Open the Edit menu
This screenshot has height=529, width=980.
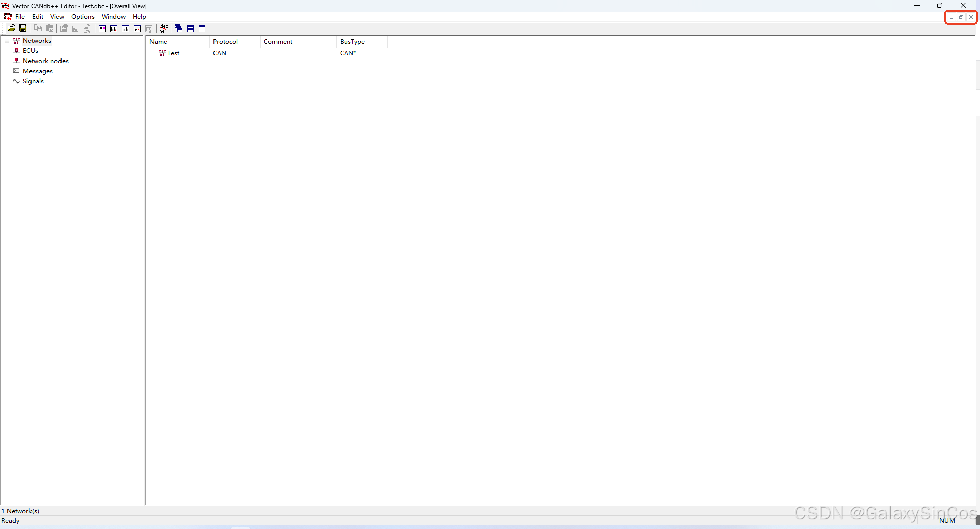pos(38,17)
